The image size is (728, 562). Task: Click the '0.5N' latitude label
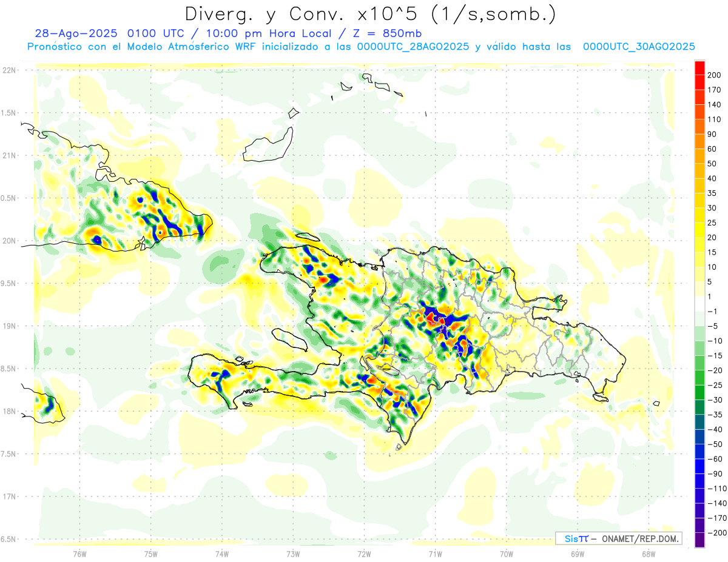9,198
